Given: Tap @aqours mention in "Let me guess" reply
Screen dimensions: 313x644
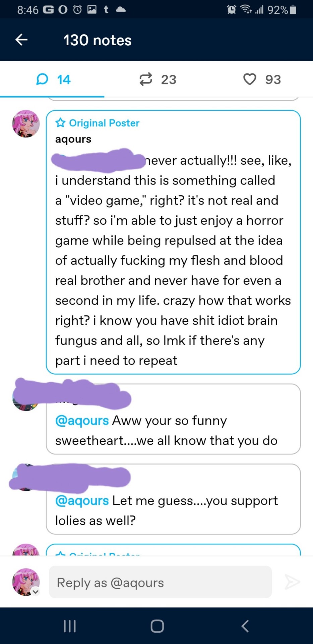Looking at the screenshot, I should pyautogui.click(x=82, y=501).
